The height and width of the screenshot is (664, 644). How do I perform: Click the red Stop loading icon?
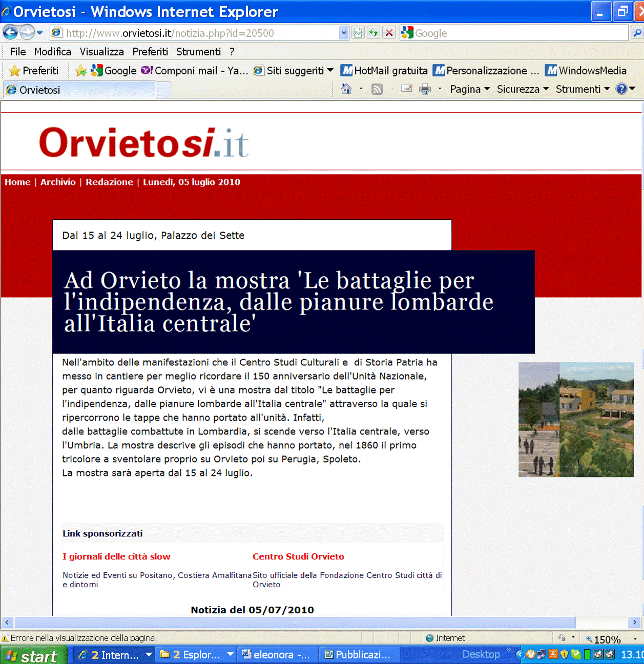pos(389,33)
